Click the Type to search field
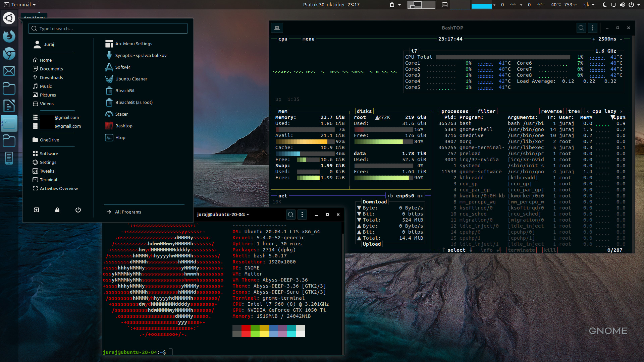The height and width of the screenshot is (362, 644). pos(108,28)
